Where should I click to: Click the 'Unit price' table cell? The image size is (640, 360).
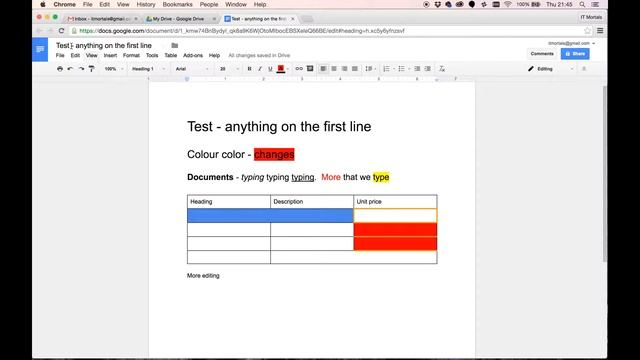coord(395,202)
